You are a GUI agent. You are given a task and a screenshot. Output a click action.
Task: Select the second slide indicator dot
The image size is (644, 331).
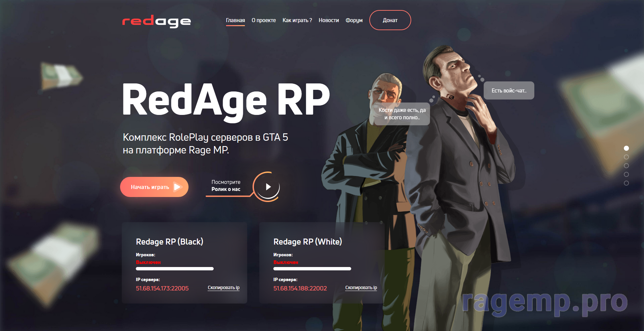tap(626, 157)
